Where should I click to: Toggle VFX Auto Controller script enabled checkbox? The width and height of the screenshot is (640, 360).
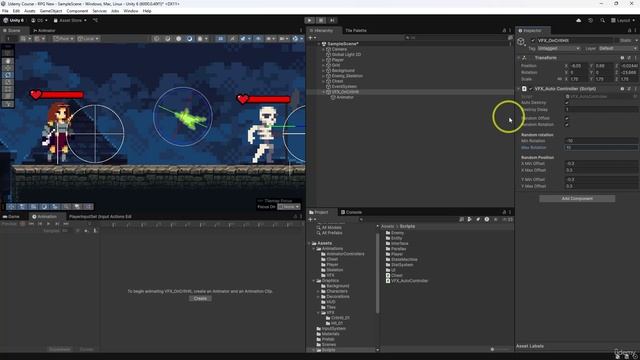pyautogui.click(x=531, y=89)
